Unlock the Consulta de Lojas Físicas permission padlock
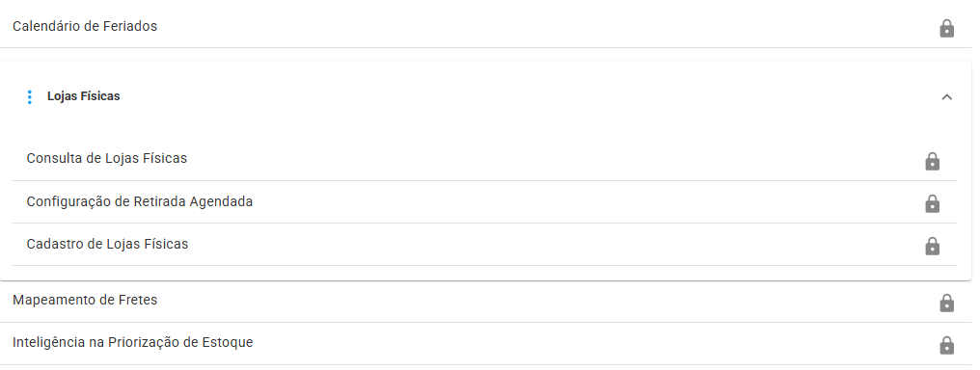This screenshot has height=370, width=980. pos(932,161)
